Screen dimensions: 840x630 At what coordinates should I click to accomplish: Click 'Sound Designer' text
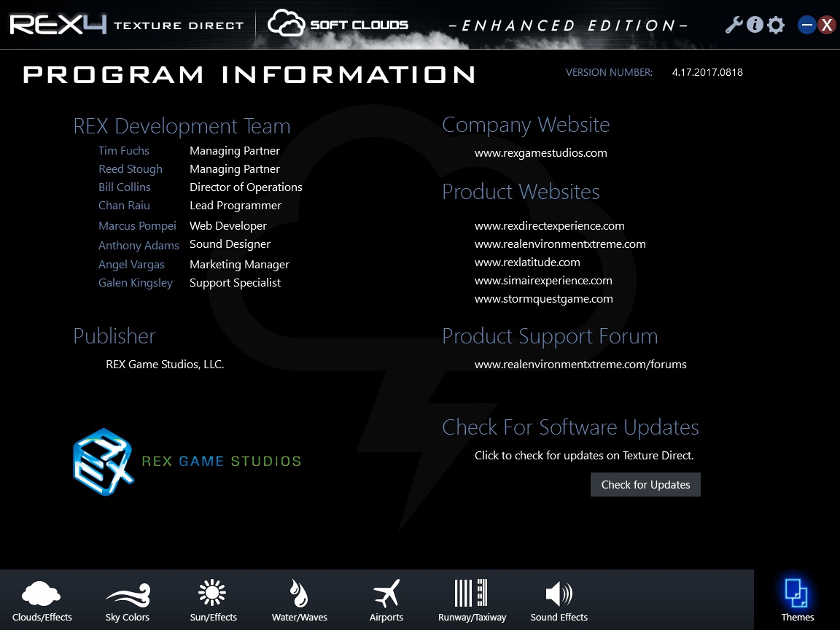(x=230, y=244)
